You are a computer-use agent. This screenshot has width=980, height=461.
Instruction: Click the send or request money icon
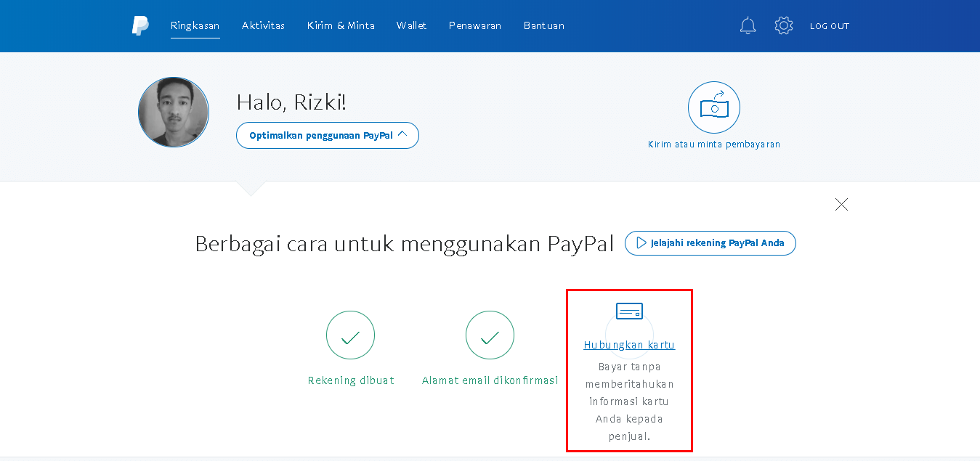click(x=714, y=107)
